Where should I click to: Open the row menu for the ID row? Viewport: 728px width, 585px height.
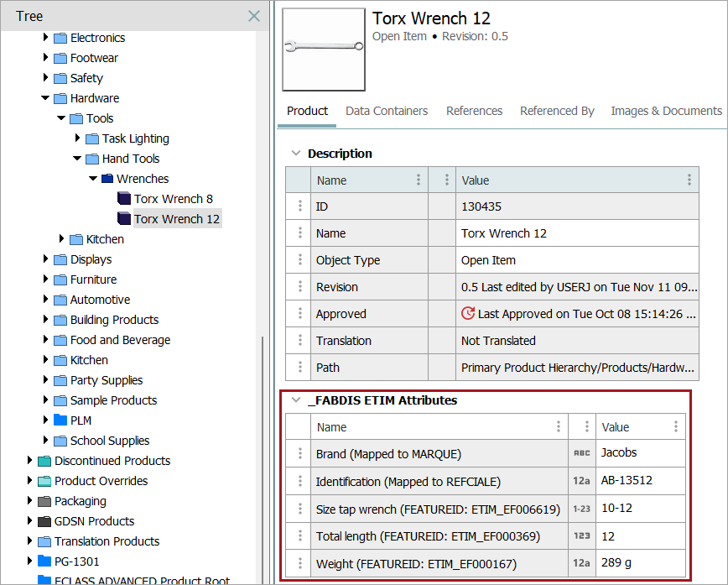click(x=300, y=206)
